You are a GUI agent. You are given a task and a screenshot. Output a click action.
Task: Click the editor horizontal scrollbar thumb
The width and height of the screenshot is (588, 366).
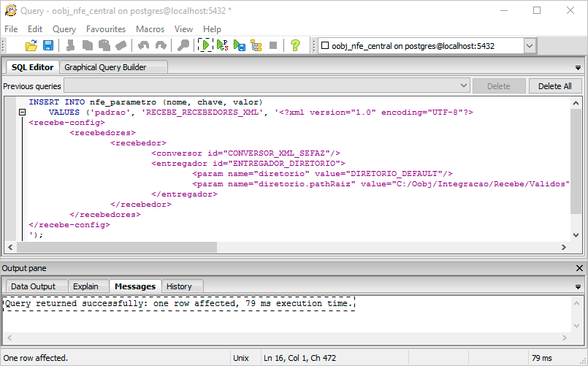pyautogui.click(x=117, y=247)
